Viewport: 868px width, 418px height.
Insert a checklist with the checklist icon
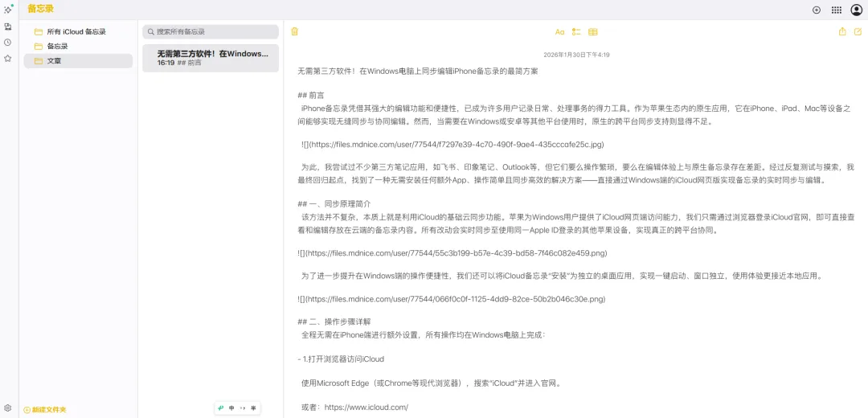576,32
